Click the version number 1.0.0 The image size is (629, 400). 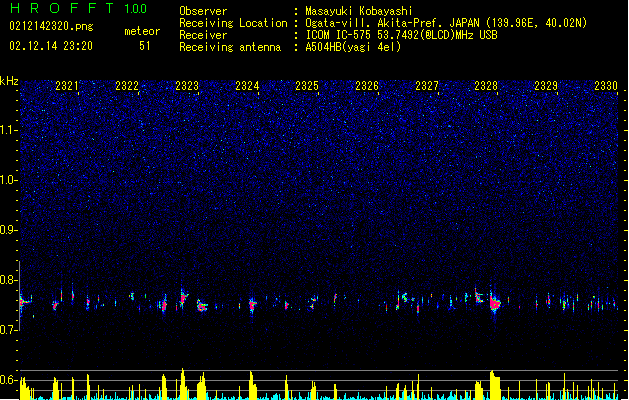pyautogui.click(x=135, y=8)
